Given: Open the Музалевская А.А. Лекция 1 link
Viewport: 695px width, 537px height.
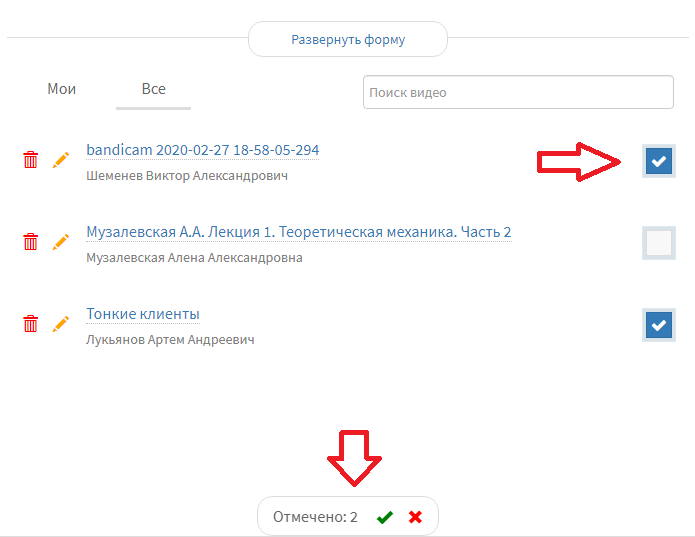Looking at the screenshot, I should [299, 232].
